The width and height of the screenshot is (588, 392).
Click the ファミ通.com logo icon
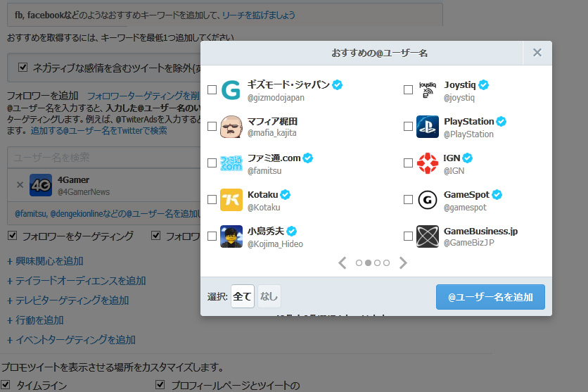pos(231,163)
